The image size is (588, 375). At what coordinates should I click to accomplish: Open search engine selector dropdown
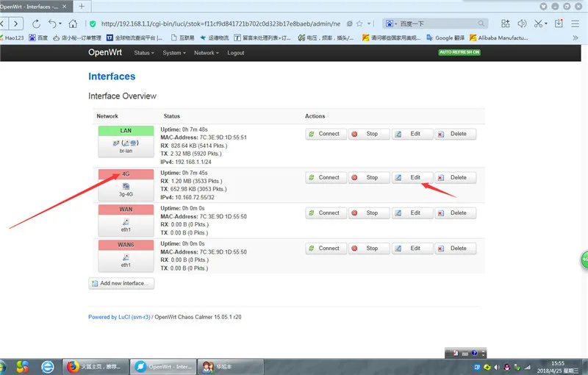391,24
